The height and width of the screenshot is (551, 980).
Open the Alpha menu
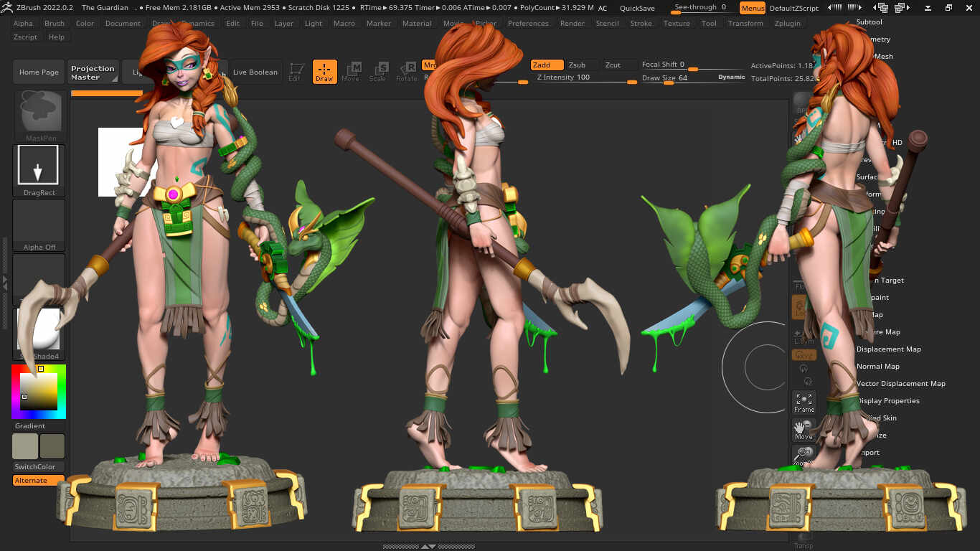coord(23,23)
